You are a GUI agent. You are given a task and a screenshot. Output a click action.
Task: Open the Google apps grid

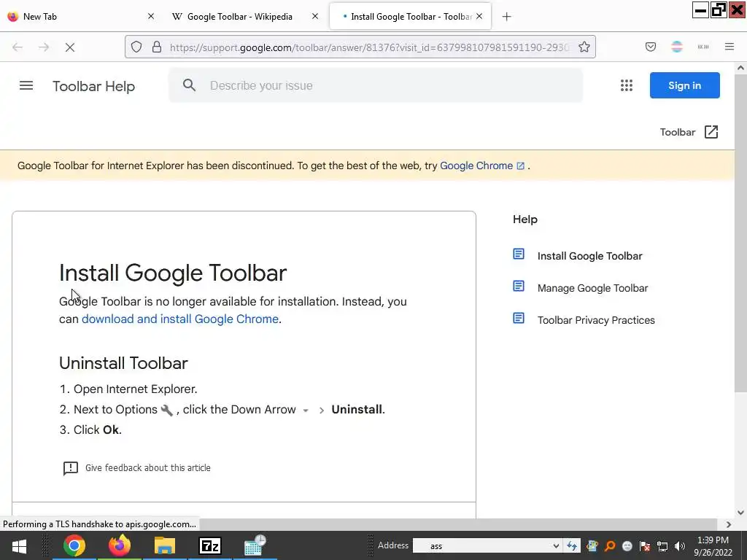pos(627,85)
